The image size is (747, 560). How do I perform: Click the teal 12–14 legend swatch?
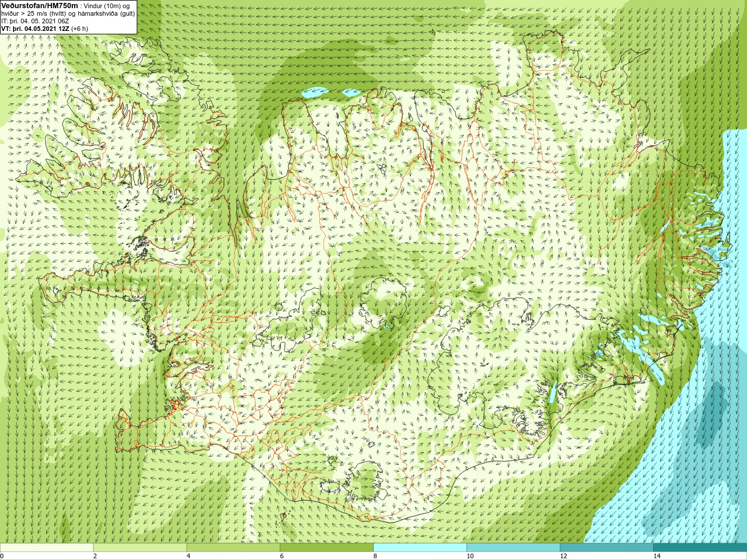click(x=607, y=548)
